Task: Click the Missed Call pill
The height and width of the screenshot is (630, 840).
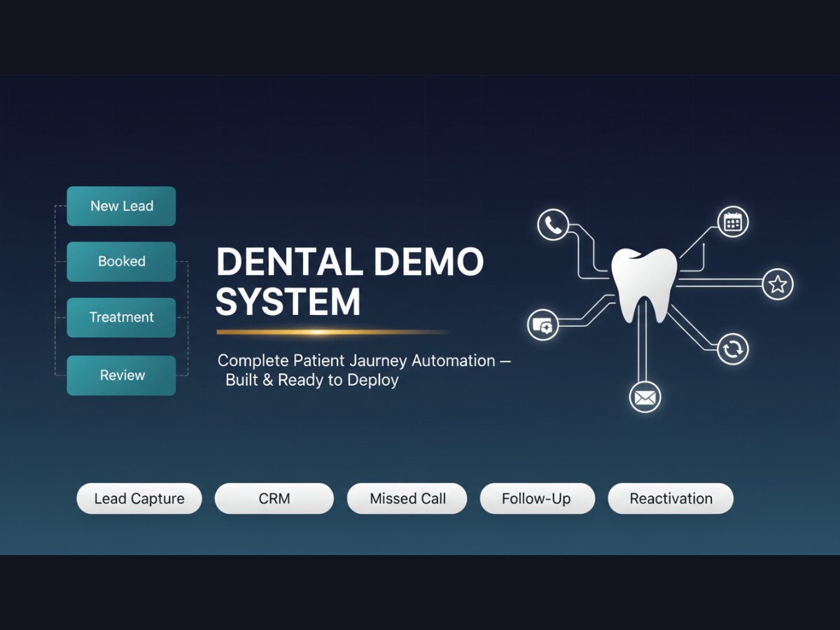Action: pyautogui.click(x=407, y=498)
